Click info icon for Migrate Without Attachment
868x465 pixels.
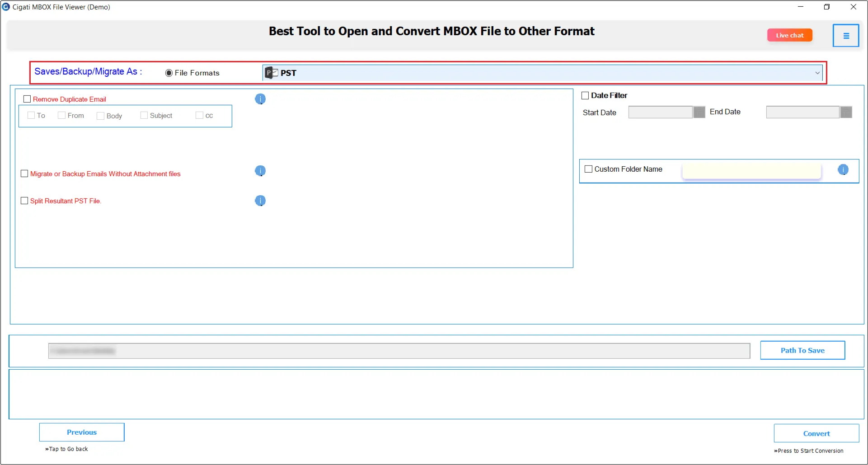[x=260, y=171]
